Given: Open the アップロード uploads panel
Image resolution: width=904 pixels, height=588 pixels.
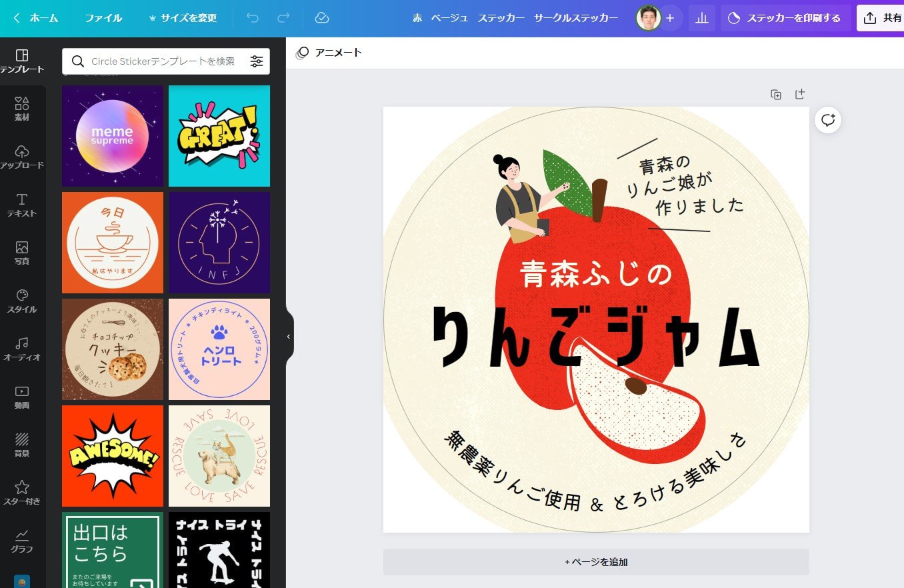Looking at the screenshot, I should coord(22,157).
